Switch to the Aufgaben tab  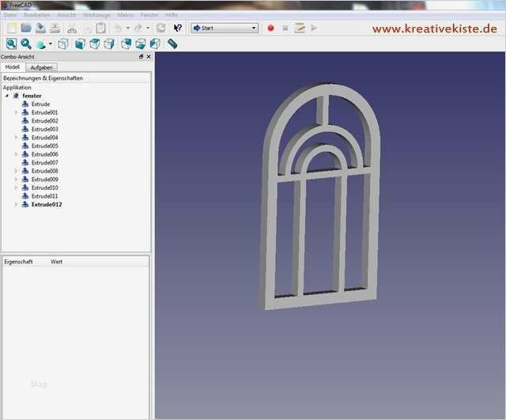point(41,67)
